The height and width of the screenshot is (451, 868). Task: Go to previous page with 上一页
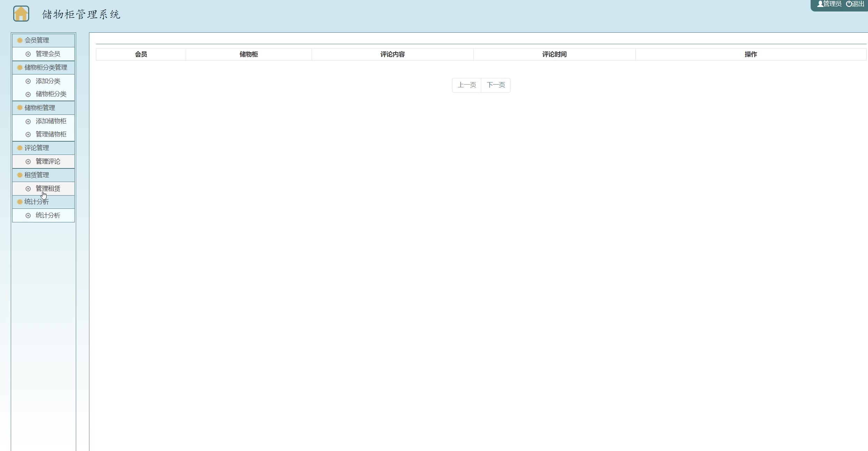coord(467,85)
